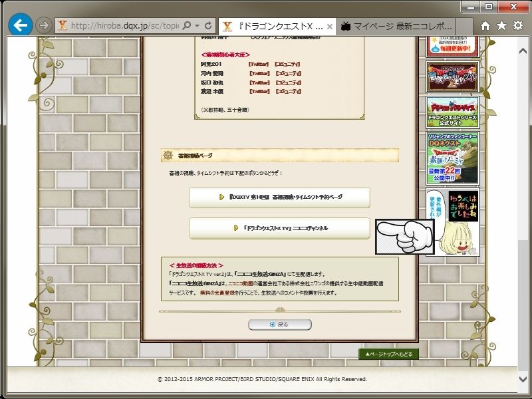Click the 番組視聴ページ section emblem icon

(x=168, y=155)
